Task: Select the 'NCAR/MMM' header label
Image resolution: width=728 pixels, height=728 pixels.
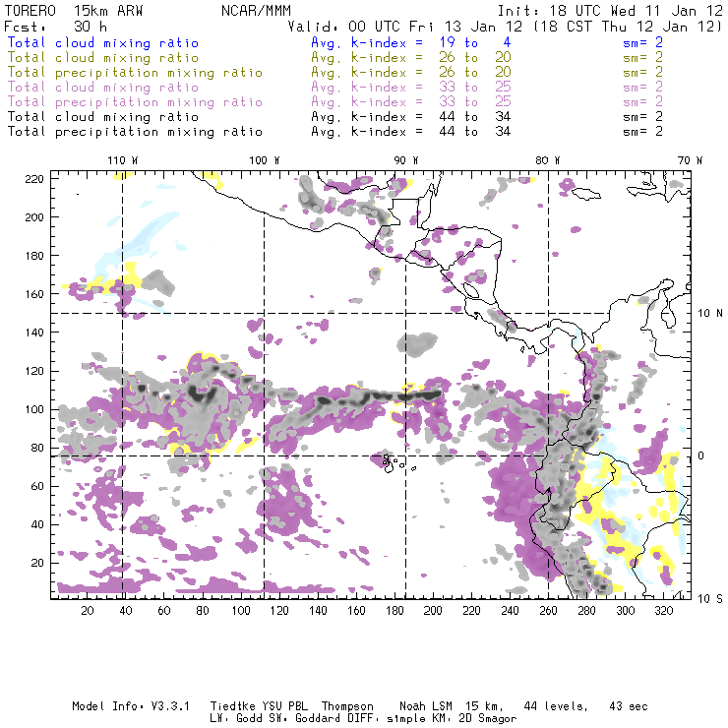Action: [256, 11]
